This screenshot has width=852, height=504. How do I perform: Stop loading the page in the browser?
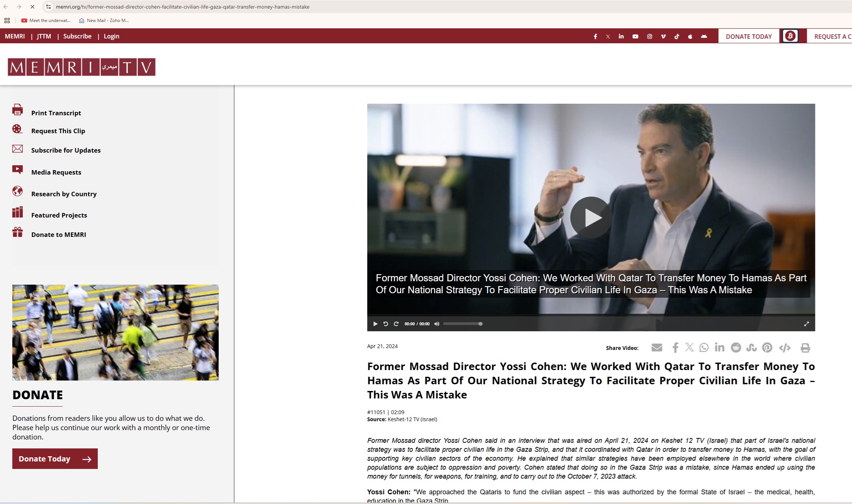click(32, 7)
